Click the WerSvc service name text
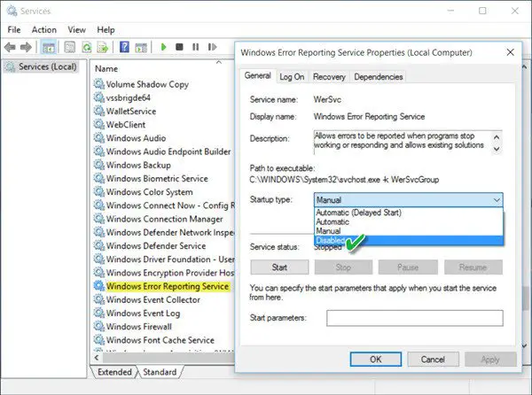 (x=327, y=99)
